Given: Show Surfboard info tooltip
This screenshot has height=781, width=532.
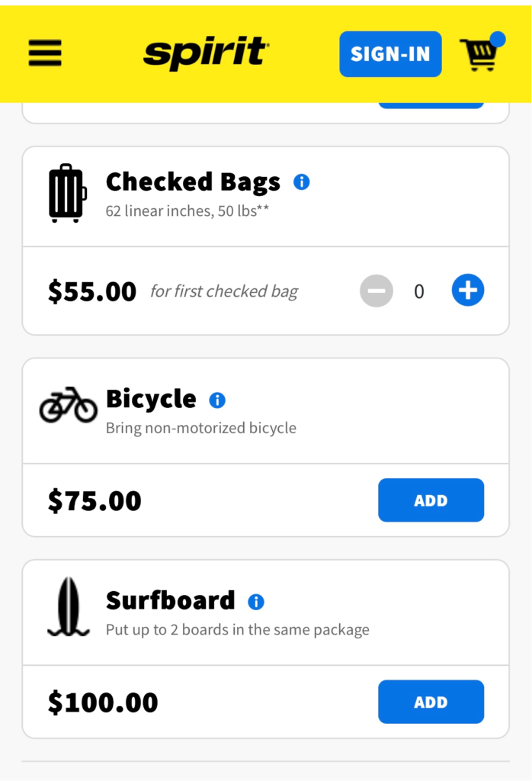Looking at the screenshot, I should point(256,602).
